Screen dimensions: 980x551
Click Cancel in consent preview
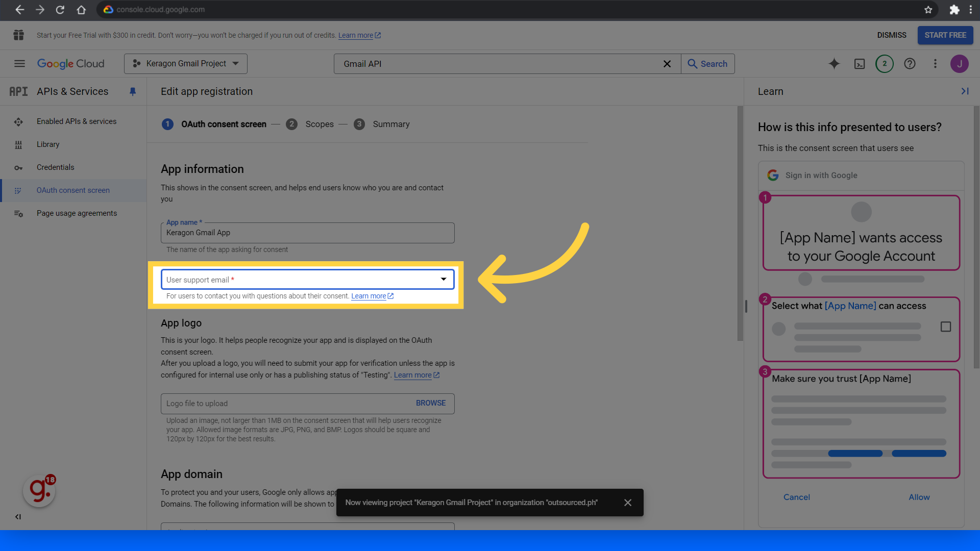click(x=796, y=497)
